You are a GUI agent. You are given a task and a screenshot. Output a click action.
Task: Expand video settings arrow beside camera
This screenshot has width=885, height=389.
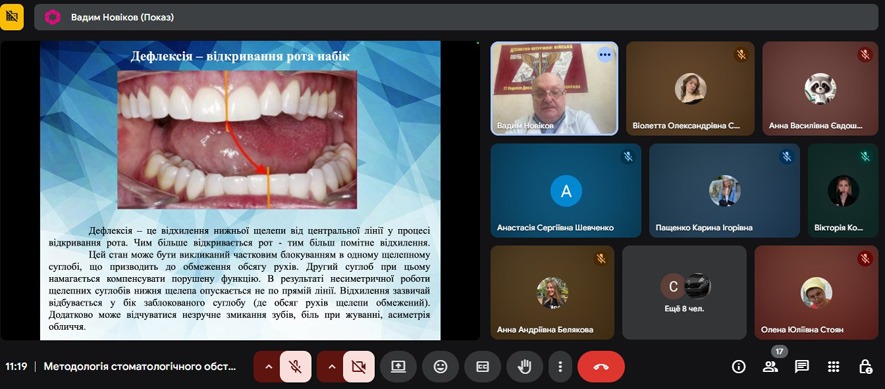(332, 366)
